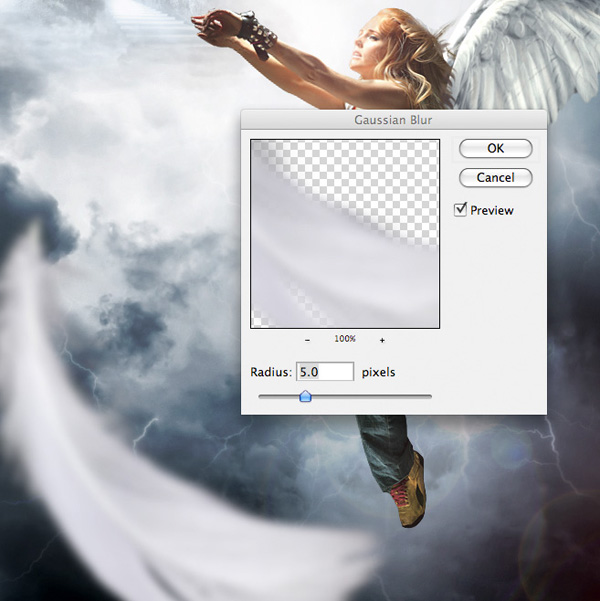The width and height of the screenshot is (600, 601).
Task: Click the Radius input field
Action: pos(325,372)
